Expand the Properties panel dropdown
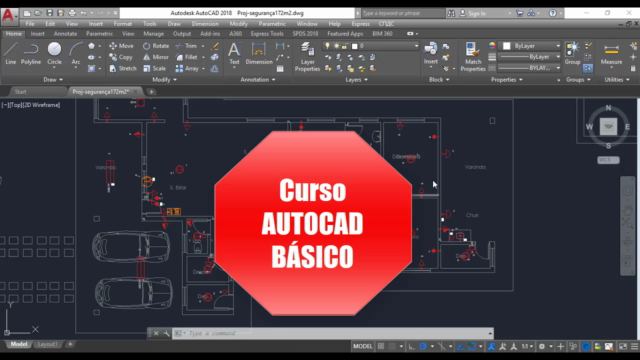 [x=507, y=80]
